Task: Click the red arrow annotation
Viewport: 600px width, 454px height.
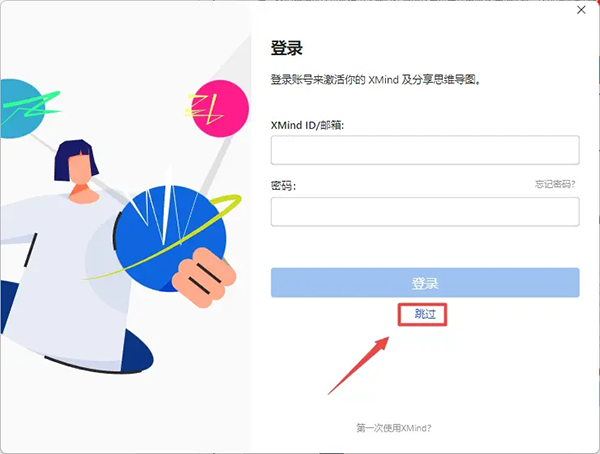Action: (x=359, y=366)
